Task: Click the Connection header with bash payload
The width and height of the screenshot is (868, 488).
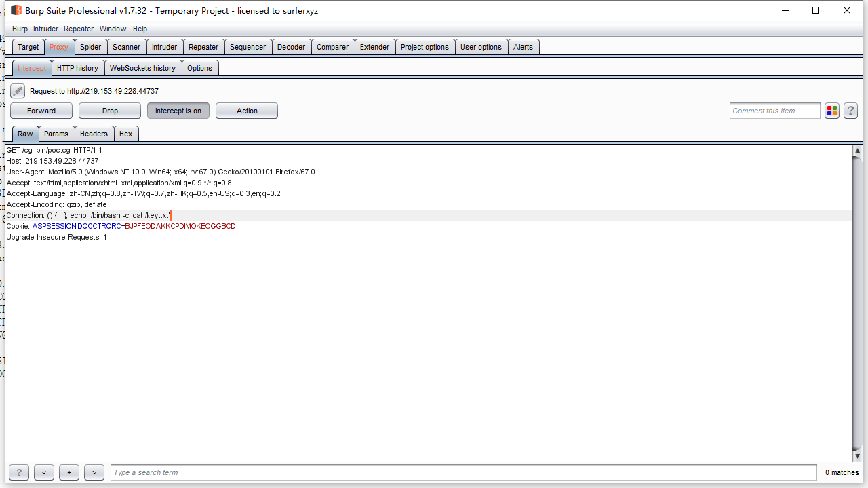Action: point(89,215)
